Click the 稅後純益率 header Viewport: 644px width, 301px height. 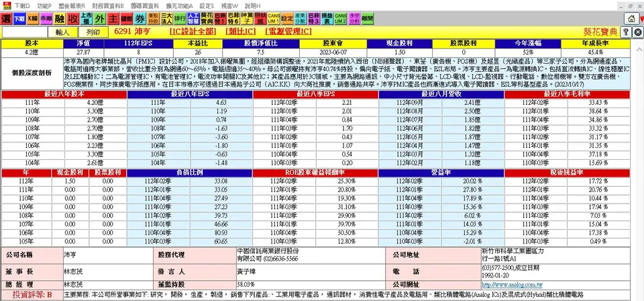pos(568,173)
